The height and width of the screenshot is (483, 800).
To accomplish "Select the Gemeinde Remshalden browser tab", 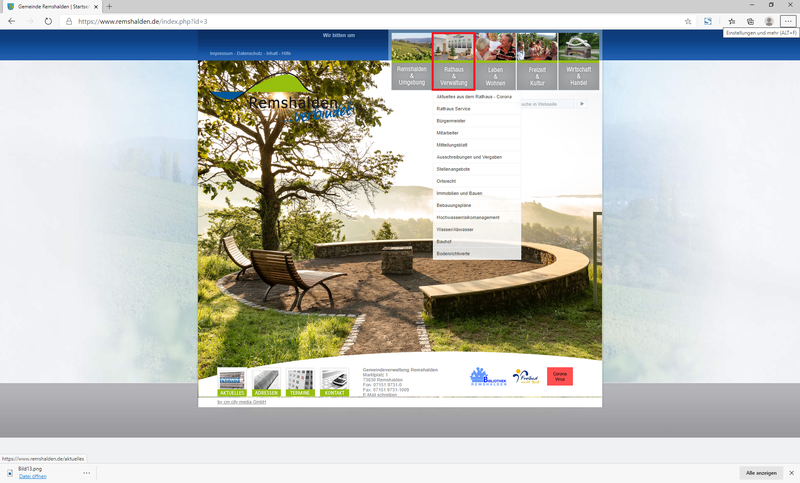I will [x=51, y=7].
